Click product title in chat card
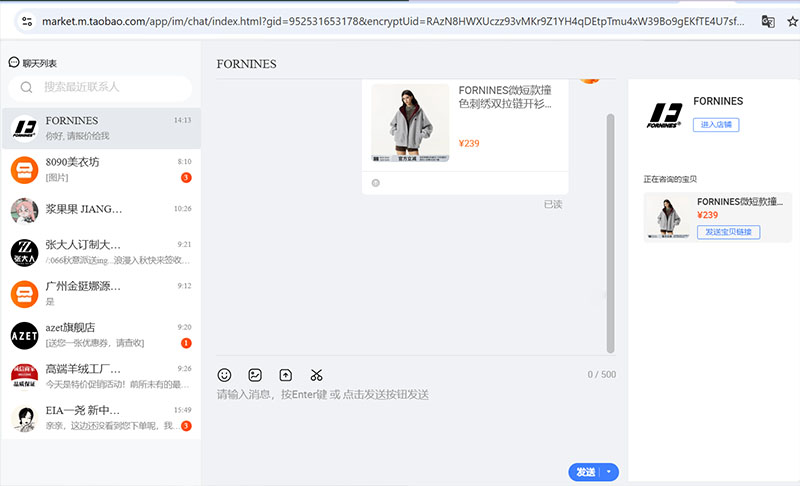 pos(505,97)
